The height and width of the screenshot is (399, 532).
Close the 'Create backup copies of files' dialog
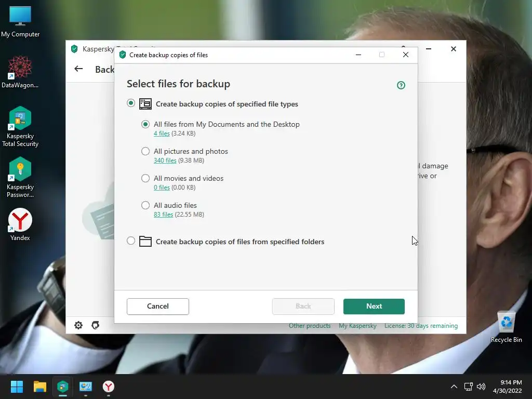405,55
